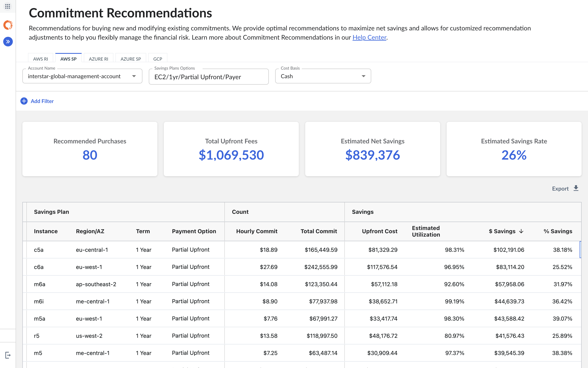Click the Recommended Purchases 80 value

[x=90, y=155]
